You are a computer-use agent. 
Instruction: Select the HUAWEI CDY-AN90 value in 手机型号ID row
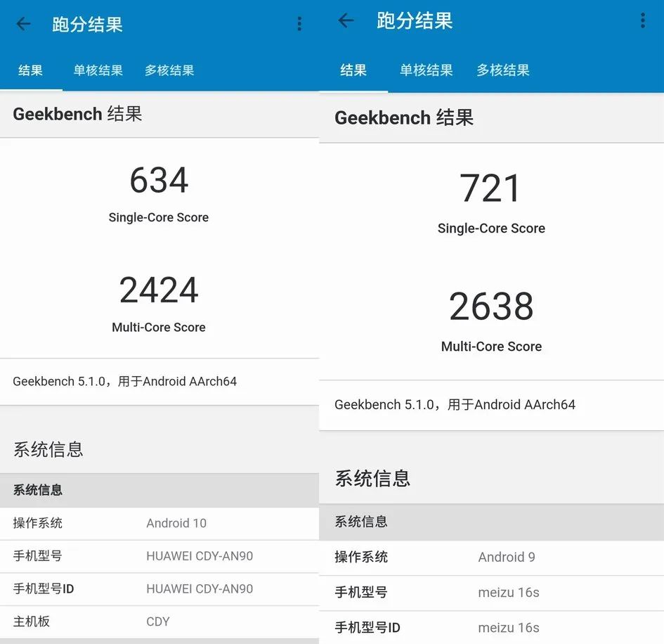(200, 589)
